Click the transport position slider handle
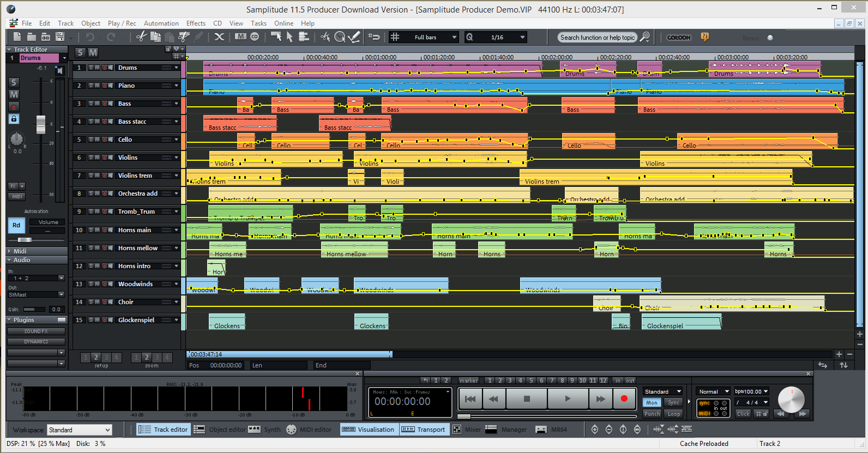868x453 pixels. pyautogui.click(x=464, y=416)
